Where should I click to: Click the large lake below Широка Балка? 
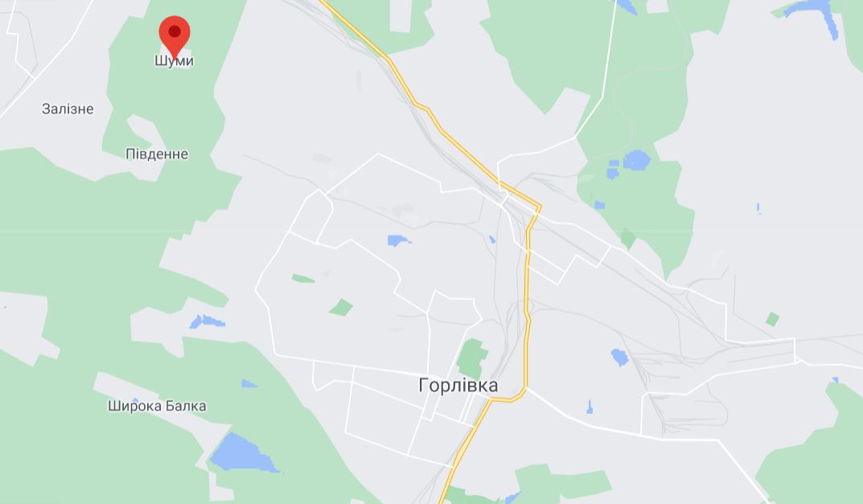click(243, 453)
